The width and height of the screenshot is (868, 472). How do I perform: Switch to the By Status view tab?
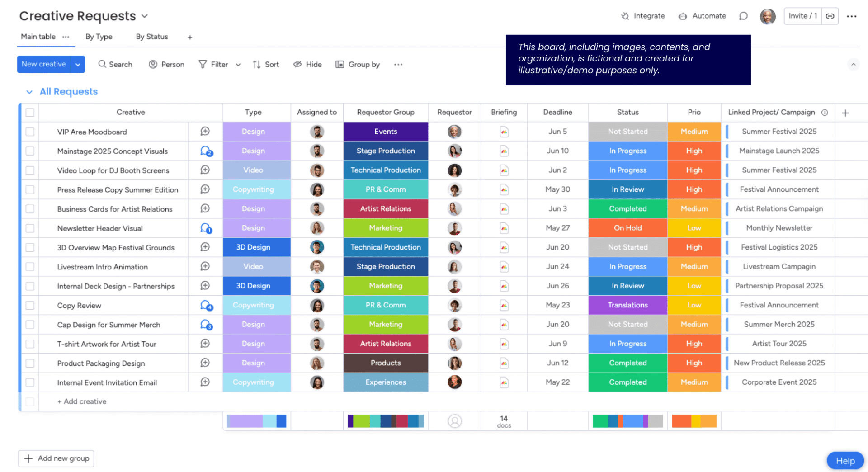(151, 37)
